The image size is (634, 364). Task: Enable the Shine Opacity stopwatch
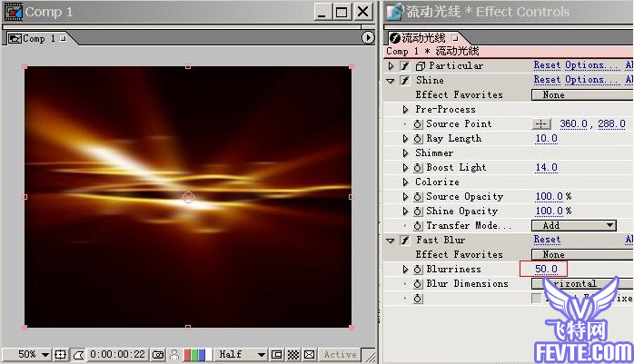click(418, 212)
